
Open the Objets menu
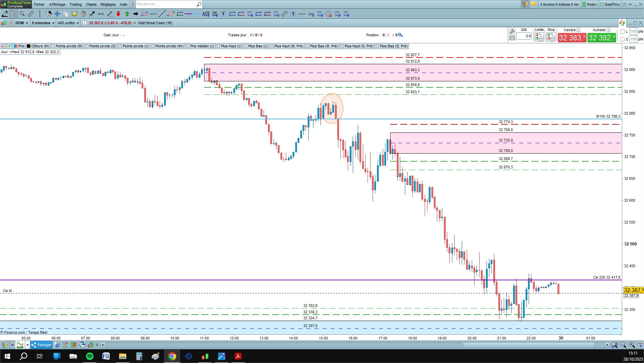91,4
